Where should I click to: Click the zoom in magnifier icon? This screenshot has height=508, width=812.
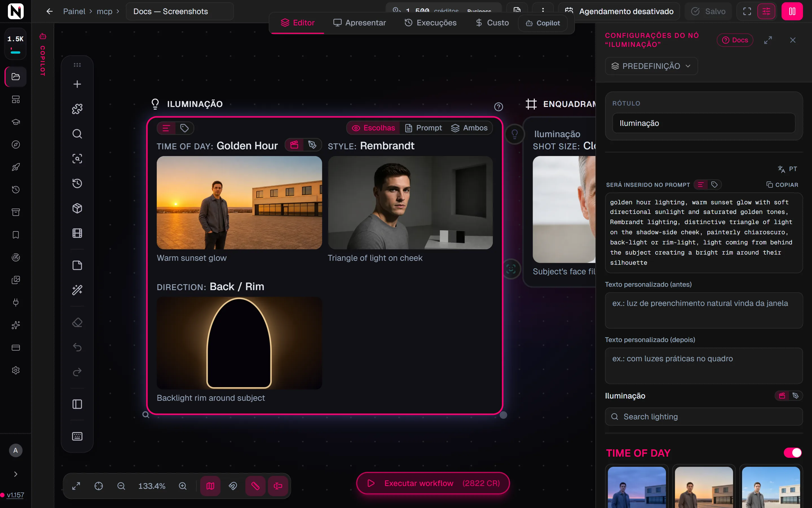point(182,486)
